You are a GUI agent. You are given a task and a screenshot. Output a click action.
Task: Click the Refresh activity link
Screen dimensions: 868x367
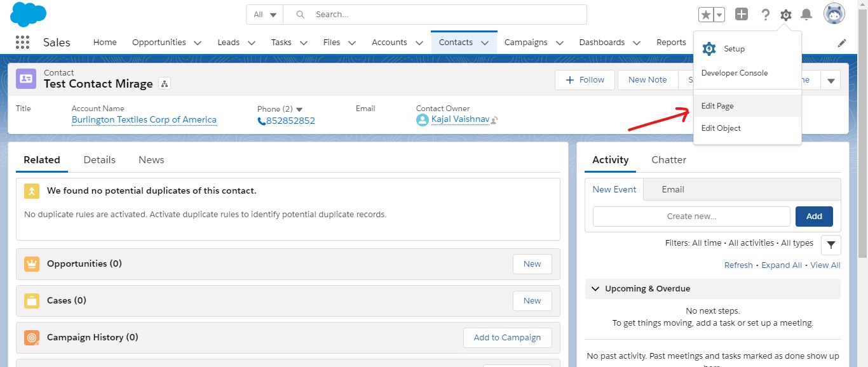(x=738, y=265)
